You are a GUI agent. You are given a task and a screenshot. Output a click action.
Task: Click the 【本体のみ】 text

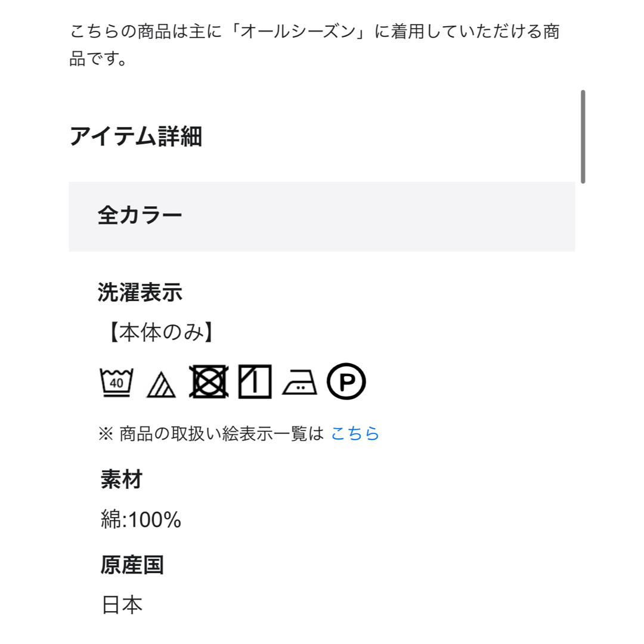(160, 332)
